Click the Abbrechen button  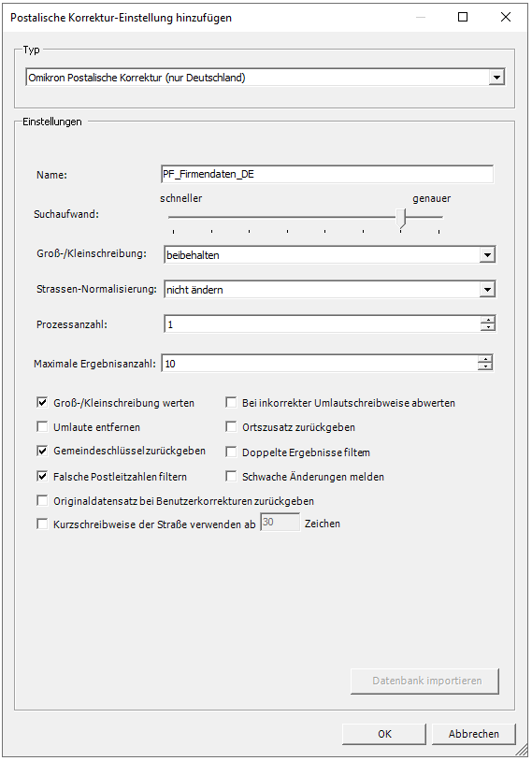click(473, 734)
